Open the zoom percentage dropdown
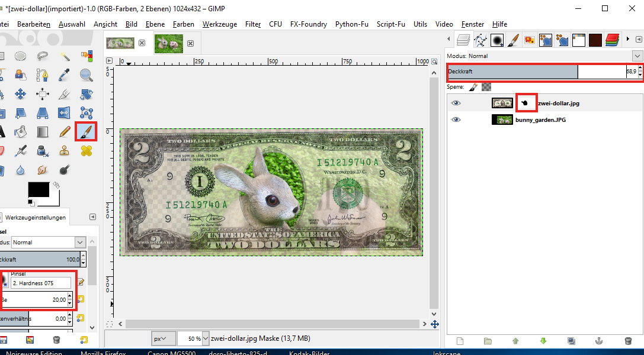 205,338
